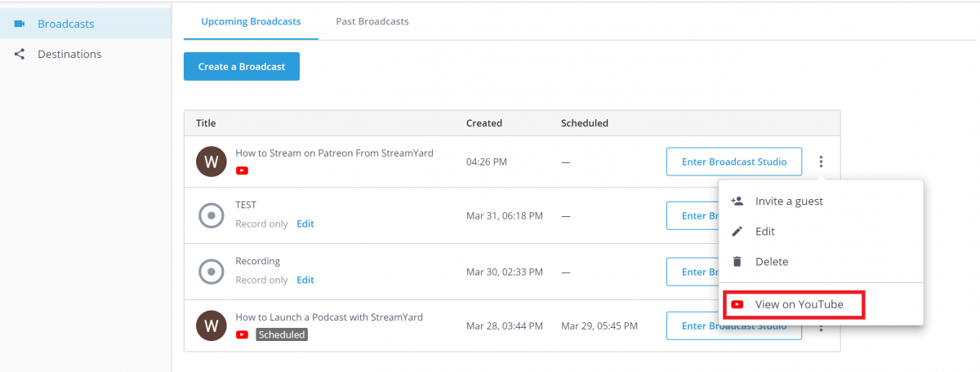Image resolution: width=980 pixels, height=372 pixels.
Task: Select Edit in the context menu
Action: (765, 232)
